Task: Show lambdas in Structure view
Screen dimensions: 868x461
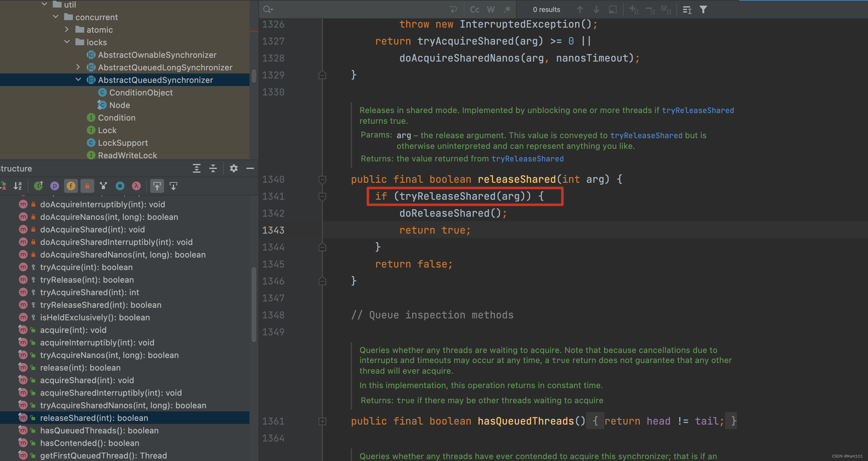Action: pos(136,186)
